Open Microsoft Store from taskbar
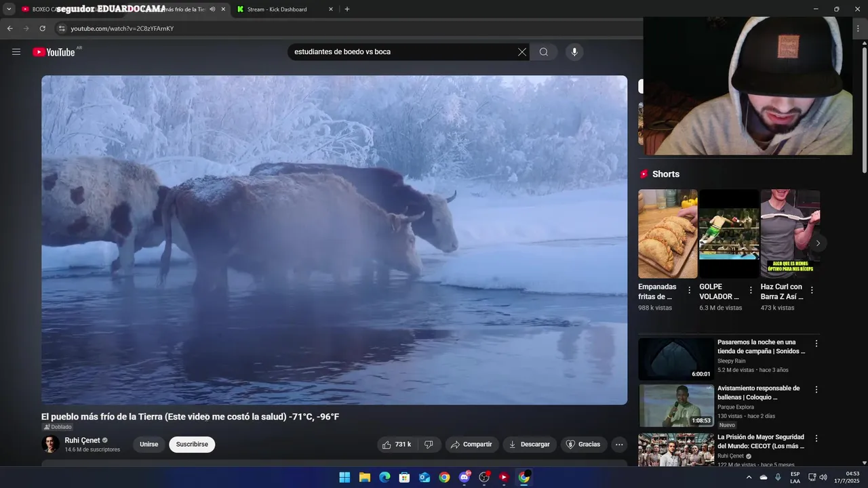This screenshot has width=868, height=488. coord(404,477)
